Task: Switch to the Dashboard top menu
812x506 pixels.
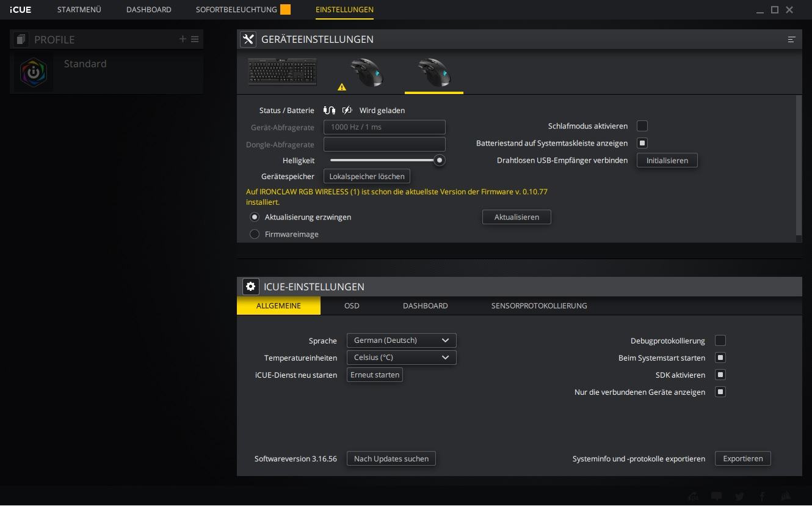Action: pyautogui.click(x=149, y=10)
